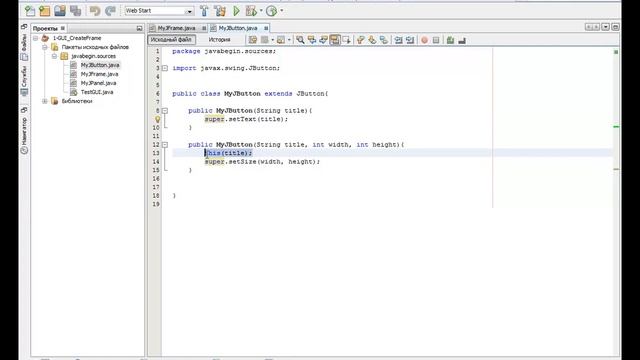Undo last edit
The width and height of the screenshot is (640, 360).
click(x=95, y=11)
